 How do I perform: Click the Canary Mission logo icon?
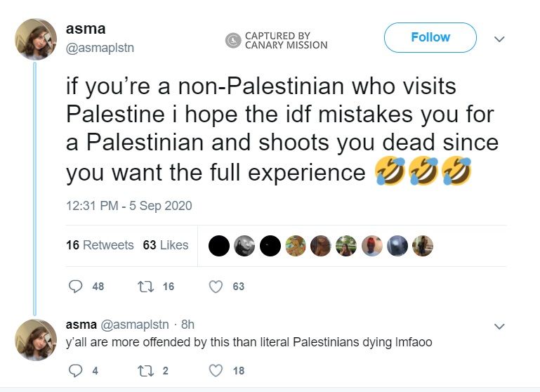[233, 41]
